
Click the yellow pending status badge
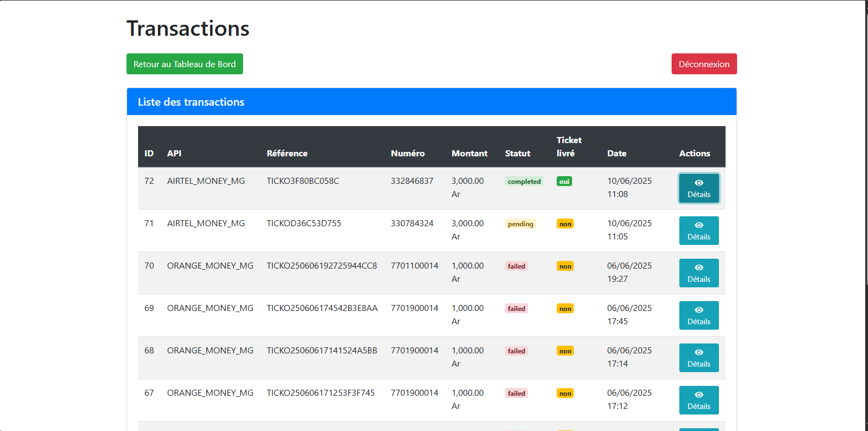[520, 224]
